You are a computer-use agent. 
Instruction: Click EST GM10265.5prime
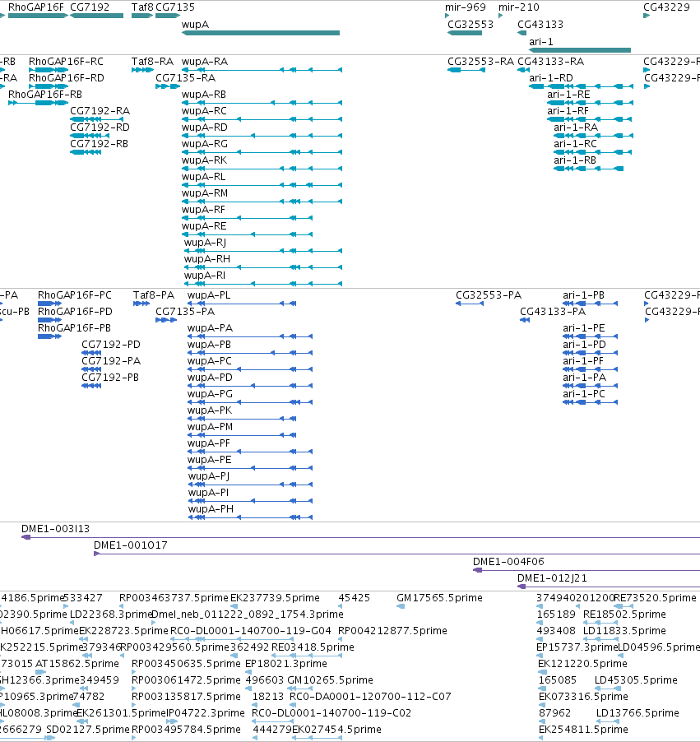tap(331, 680)
